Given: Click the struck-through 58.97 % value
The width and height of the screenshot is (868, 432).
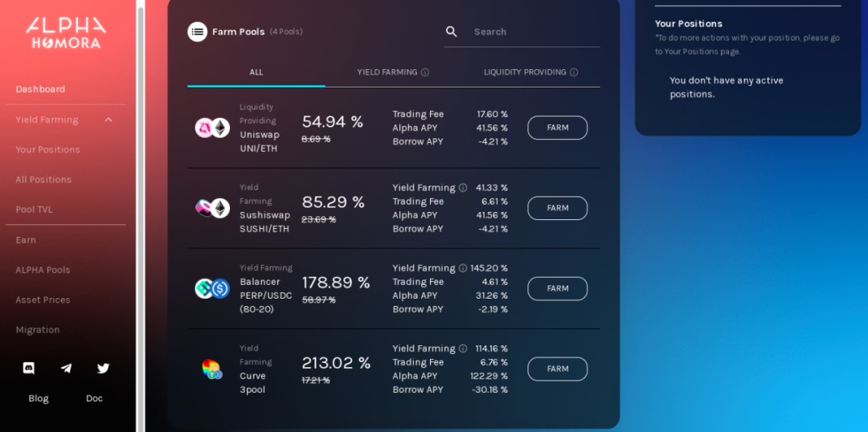Looking at the screenshot, I should 319,300.
